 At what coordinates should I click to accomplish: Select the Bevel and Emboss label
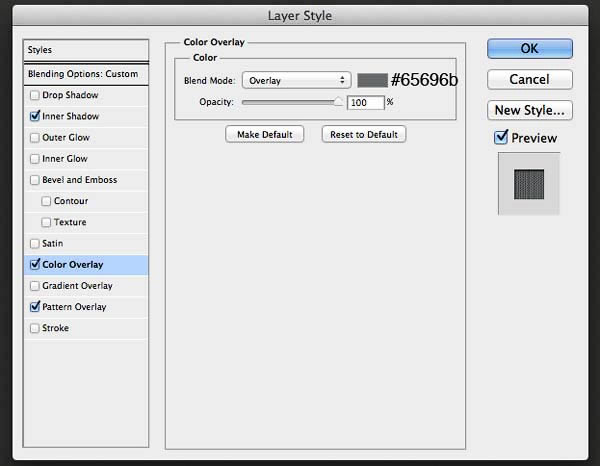(x=80, y=180)
